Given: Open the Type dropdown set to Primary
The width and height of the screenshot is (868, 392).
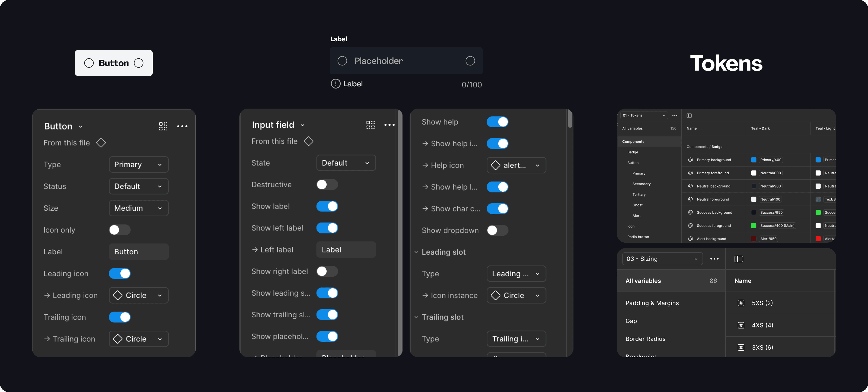Looking at the screenshot, I should click(x=139, y=165).
